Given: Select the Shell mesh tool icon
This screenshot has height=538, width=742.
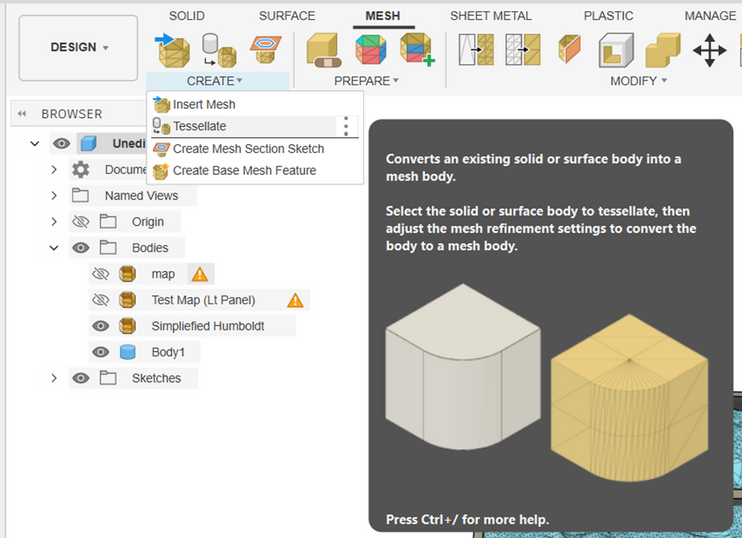Looking at the screenshot, I should pos(616,49).
